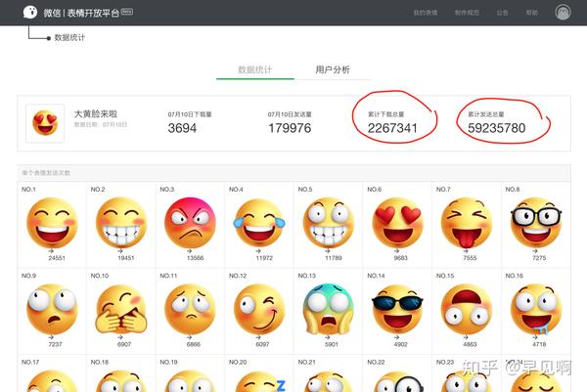The height and width of the screenshot is (392, 587).
Task: Click the NO.13 screaming blue face sticker
Action: (x=329, y=309)
